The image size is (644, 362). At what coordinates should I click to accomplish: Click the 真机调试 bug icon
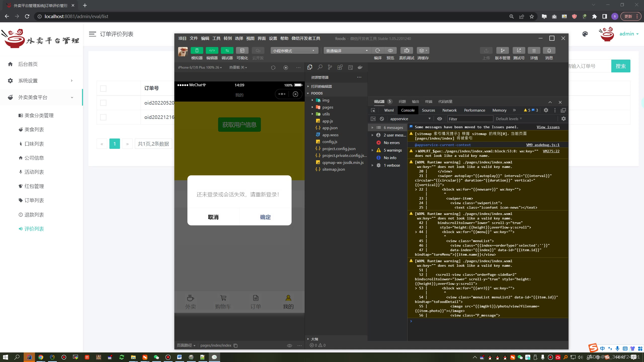click(x=407, y=51)
